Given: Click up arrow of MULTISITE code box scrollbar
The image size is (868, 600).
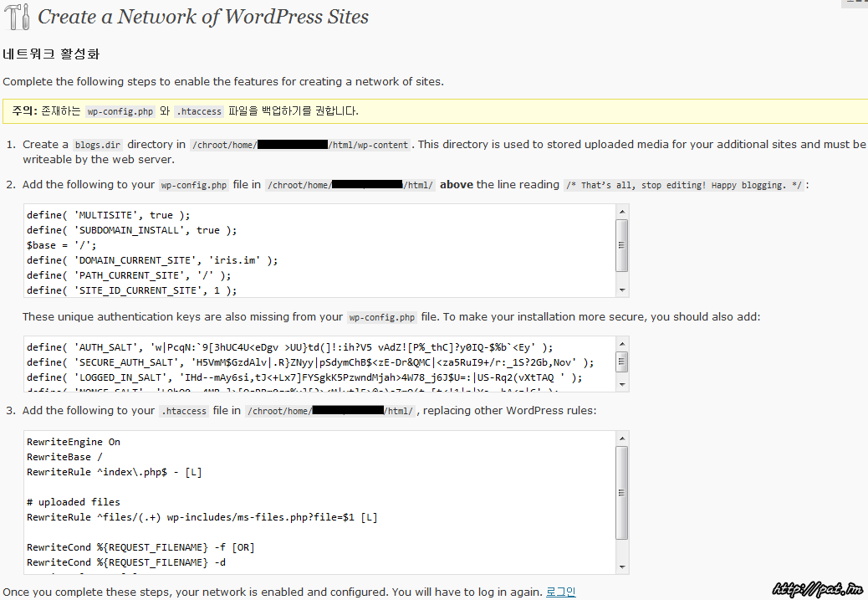Looking at the screenshot, I should [x=622, y=212].
